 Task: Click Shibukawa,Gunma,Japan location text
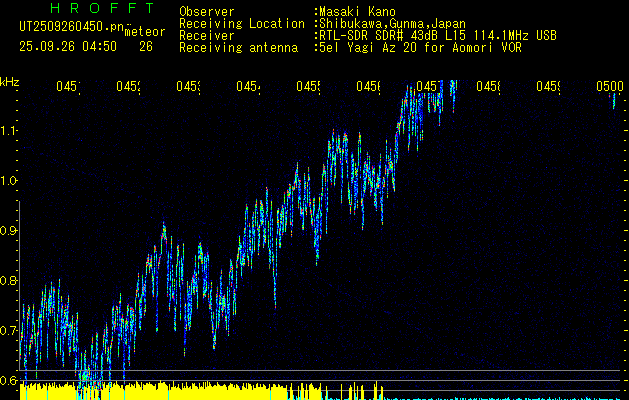[390, 24]
